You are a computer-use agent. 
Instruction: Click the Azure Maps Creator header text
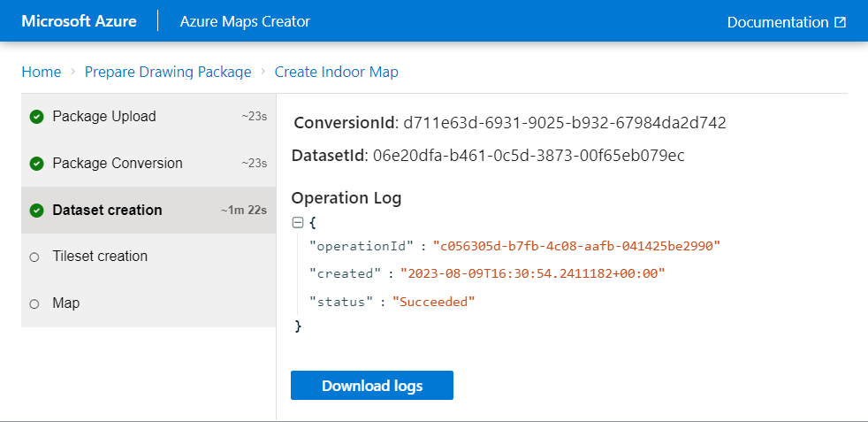245,21
